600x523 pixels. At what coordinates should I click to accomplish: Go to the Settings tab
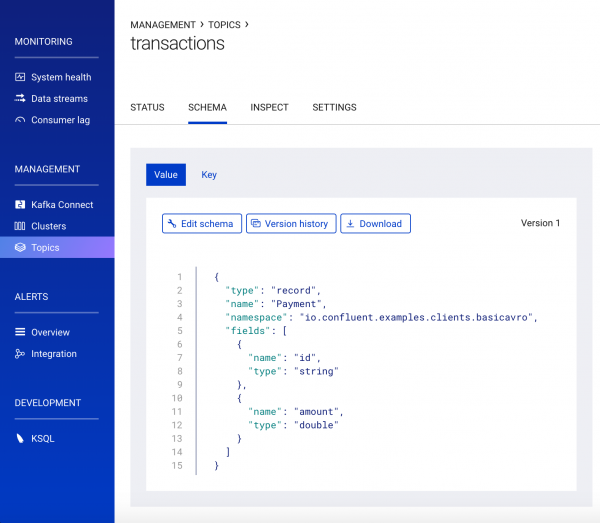[x=334, y=107]
